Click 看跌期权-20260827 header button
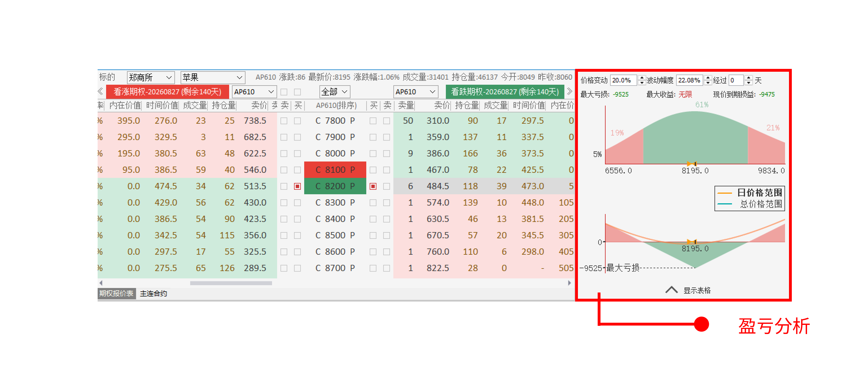 (505, 92)
